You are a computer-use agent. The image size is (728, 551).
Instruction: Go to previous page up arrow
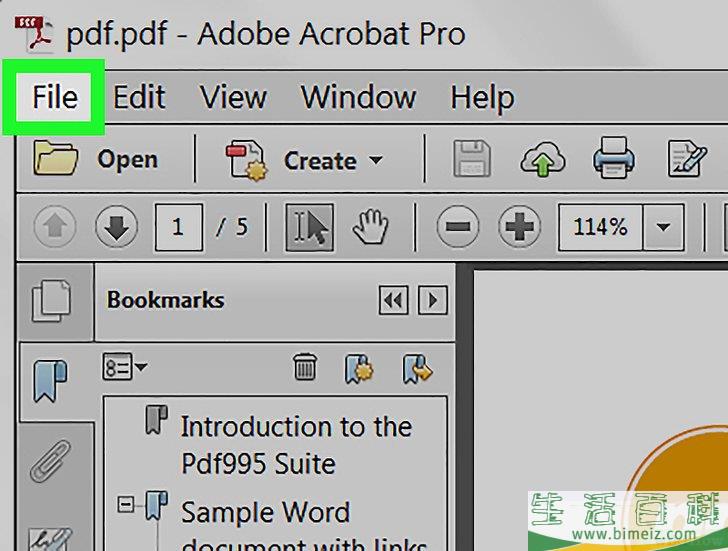coord(55,227)
